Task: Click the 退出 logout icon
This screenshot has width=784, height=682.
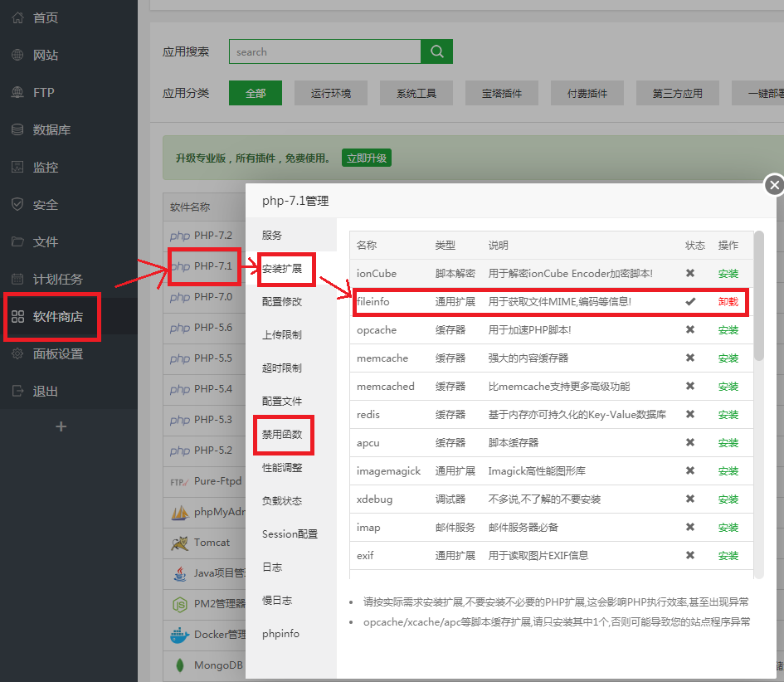Action: click(x=18, y=391)
